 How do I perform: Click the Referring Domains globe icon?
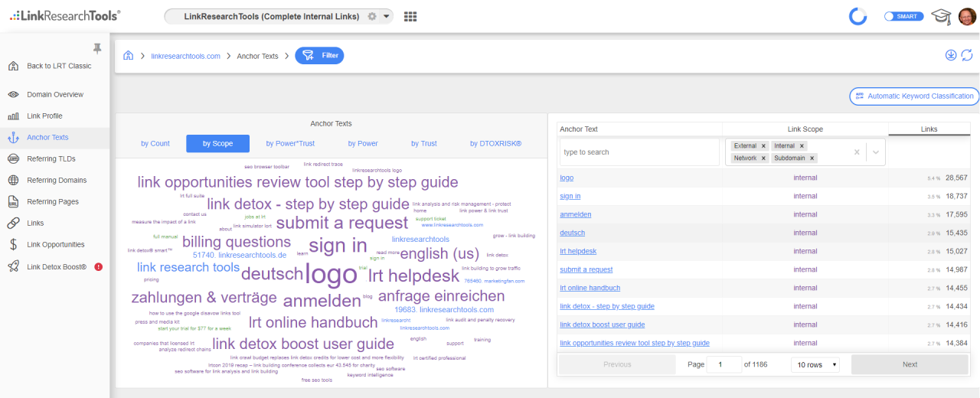click(13, 181)
